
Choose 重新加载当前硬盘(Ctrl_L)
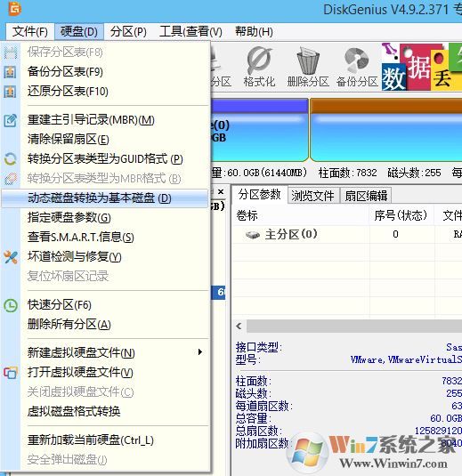(105, 440)
